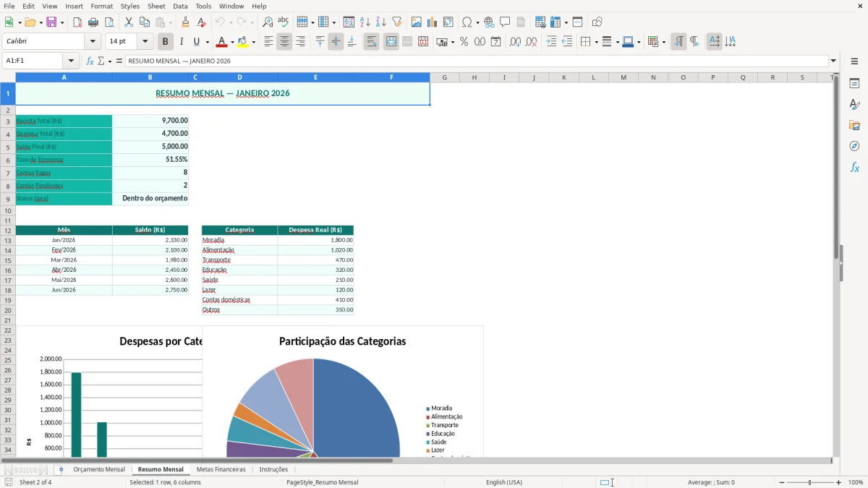Open the Format menu
The height and width of the screenshot is (488, 868).
[x=102, y=6]
